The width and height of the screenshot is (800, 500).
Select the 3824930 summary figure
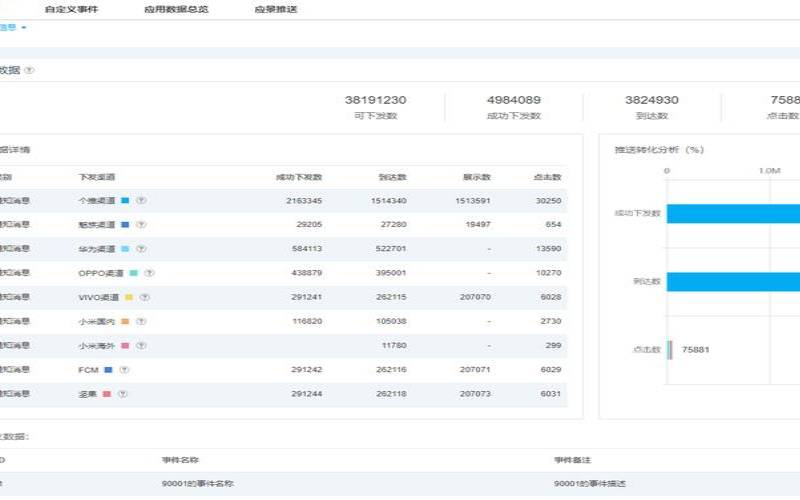(652, 100)
